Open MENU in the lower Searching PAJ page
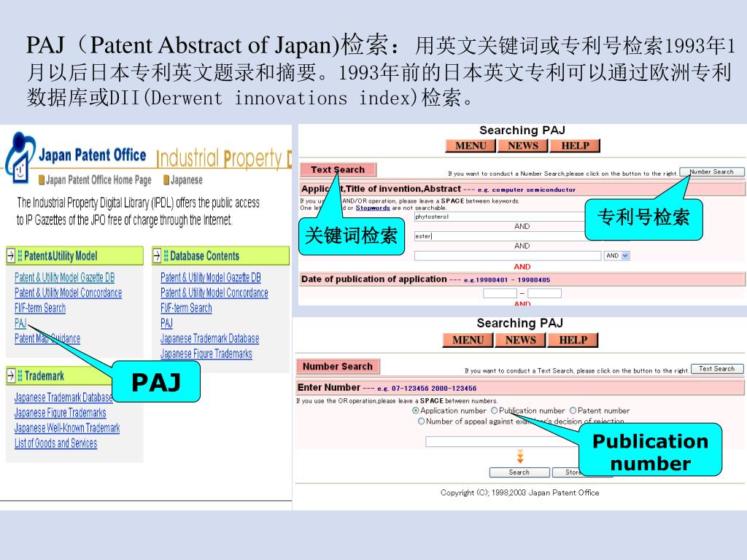 point(468,340)
